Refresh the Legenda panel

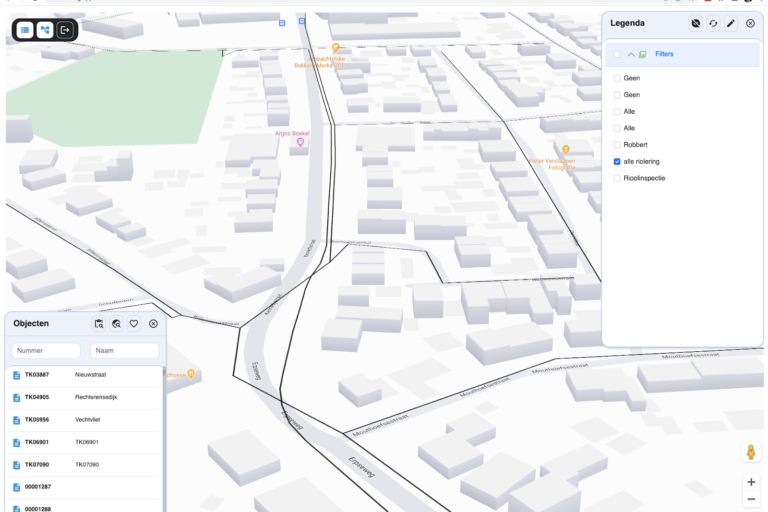(x=713, y=23)
